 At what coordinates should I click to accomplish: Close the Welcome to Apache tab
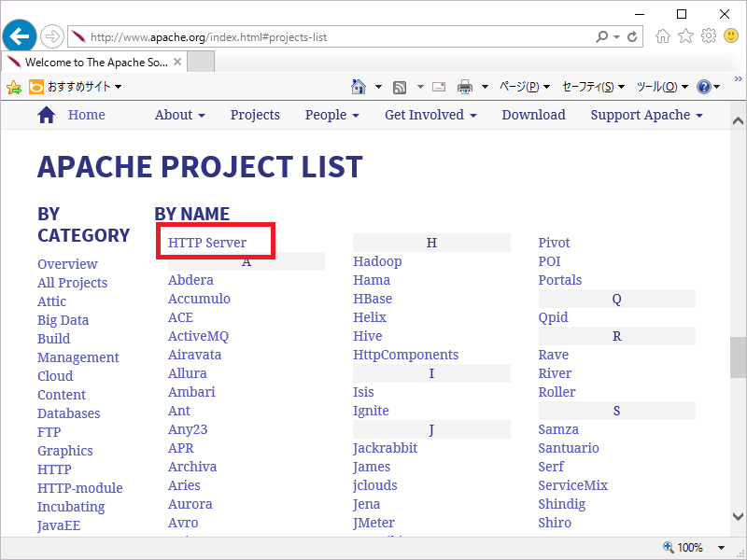(177, 62)
